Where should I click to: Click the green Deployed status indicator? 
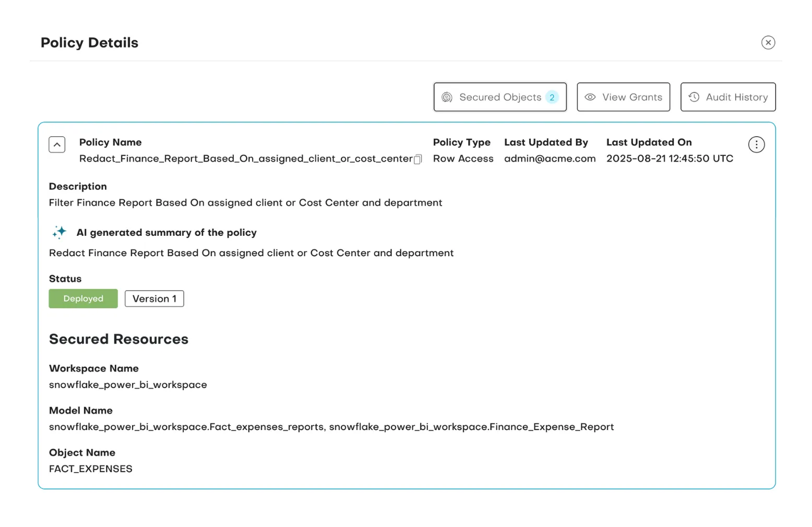83,298
